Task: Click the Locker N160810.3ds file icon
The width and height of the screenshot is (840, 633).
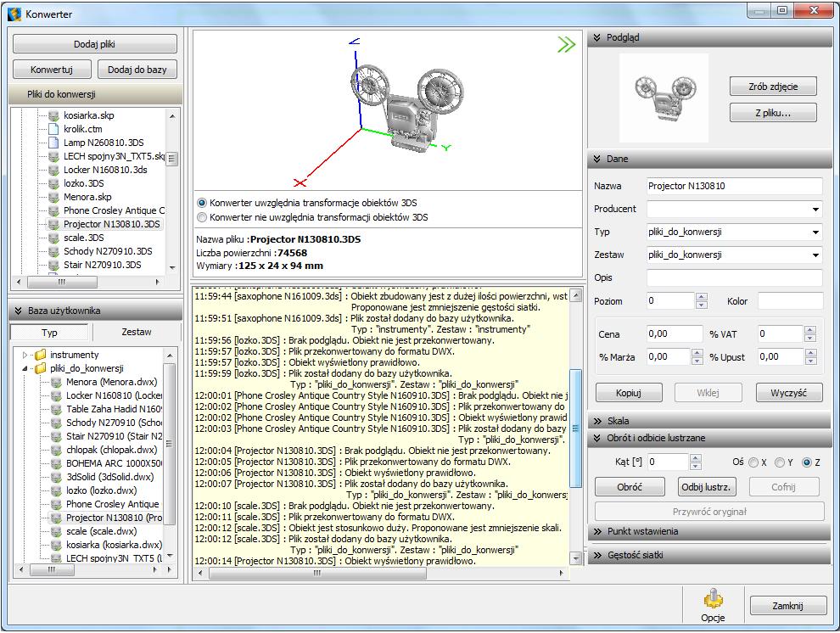Action: [x=53, y=170]
